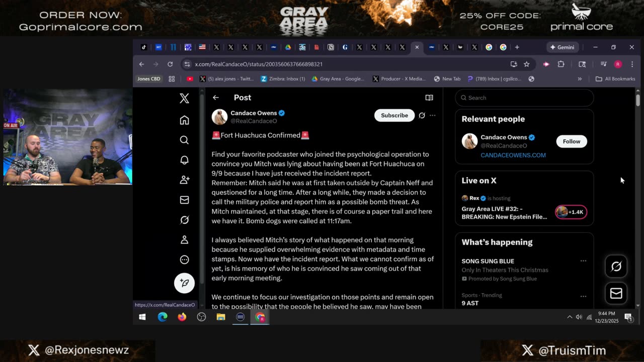Open the Explore search icon in the sidebar
This screenshot has height=362, width=644.
pyautogui.click(x=184, y=140)
